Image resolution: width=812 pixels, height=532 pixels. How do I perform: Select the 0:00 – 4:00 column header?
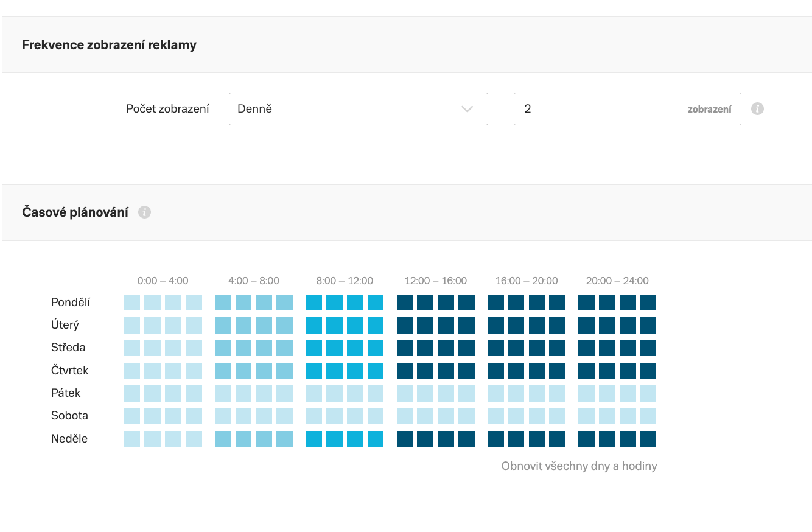pyautogui.click(x=163, y=281)
